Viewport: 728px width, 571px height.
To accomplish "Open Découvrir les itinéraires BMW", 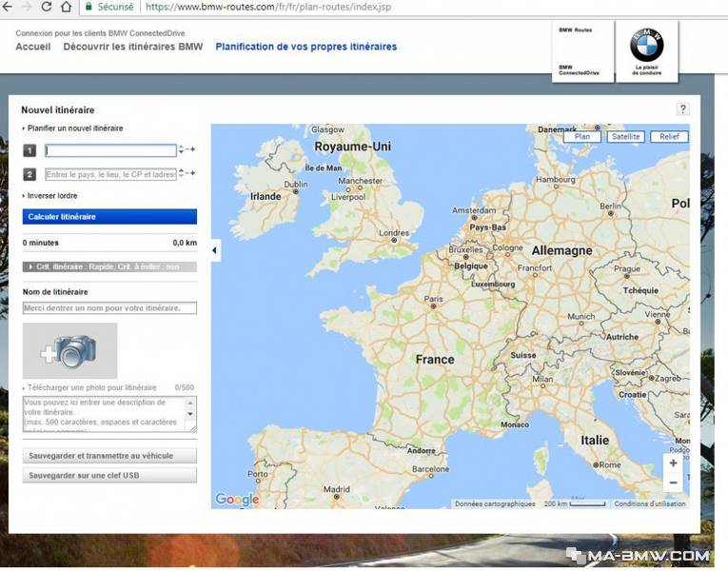I will click(133, 47).
